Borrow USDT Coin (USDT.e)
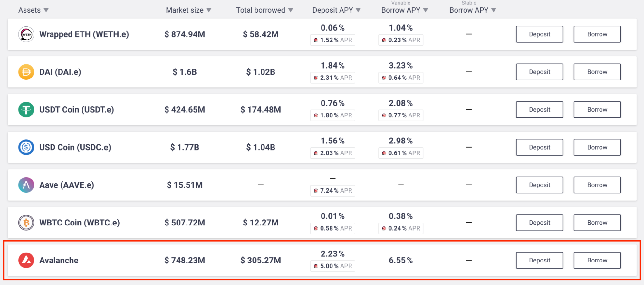644x285 pixels. [x=597, y=109]
